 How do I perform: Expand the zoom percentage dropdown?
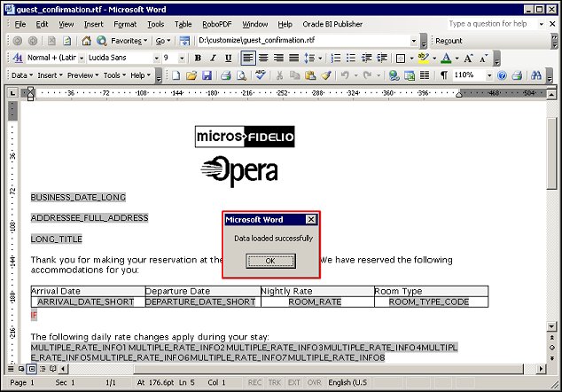488,75
